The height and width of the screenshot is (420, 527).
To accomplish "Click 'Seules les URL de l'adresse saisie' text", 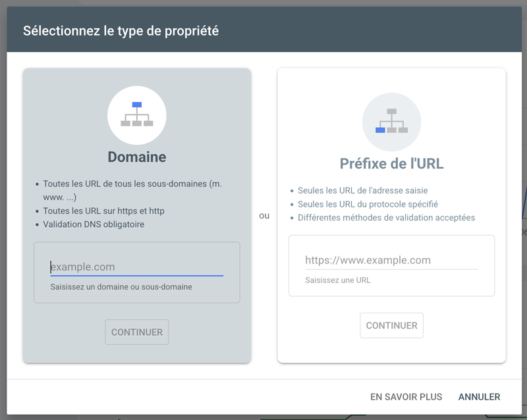I will click(x=363, y=190).
